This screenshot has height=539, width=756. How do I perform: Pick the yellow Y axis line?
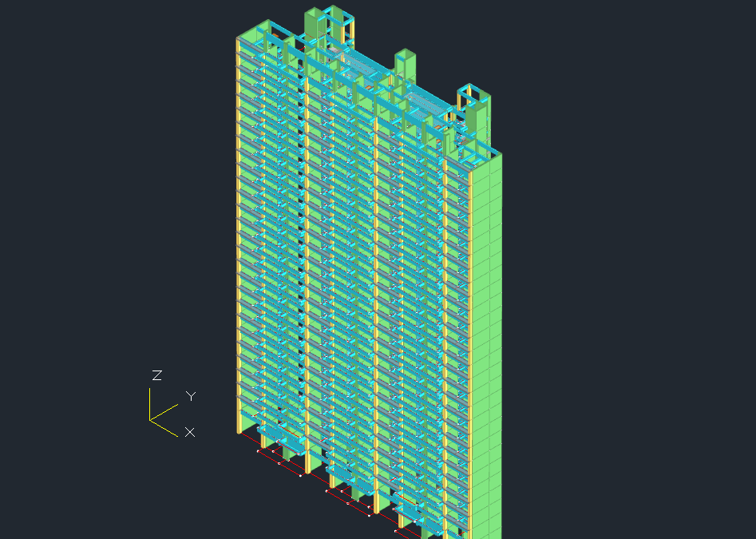pos(164,412)
